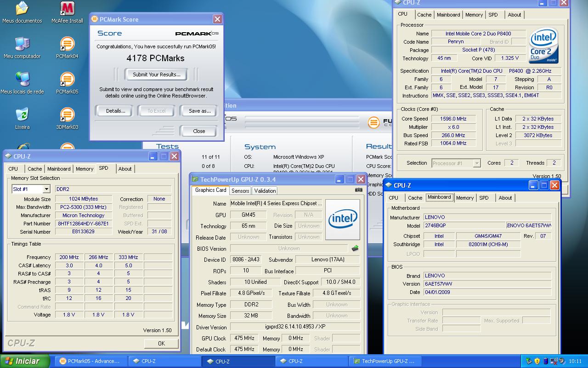Screen dimensions: 588x368
Task: Click Manufacturer value Micron Technology
Action: (84, 215)
